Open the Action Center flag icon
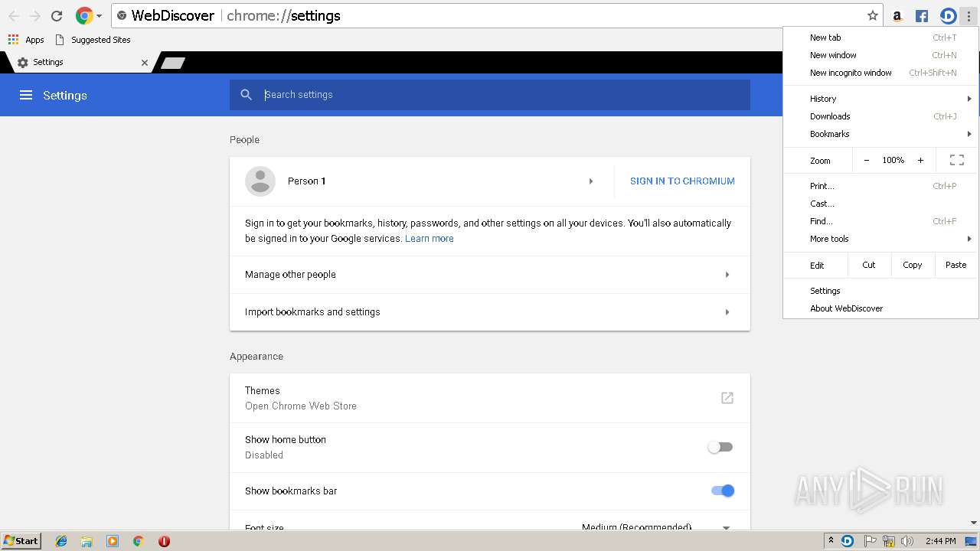980x551 pixels. 871,541
